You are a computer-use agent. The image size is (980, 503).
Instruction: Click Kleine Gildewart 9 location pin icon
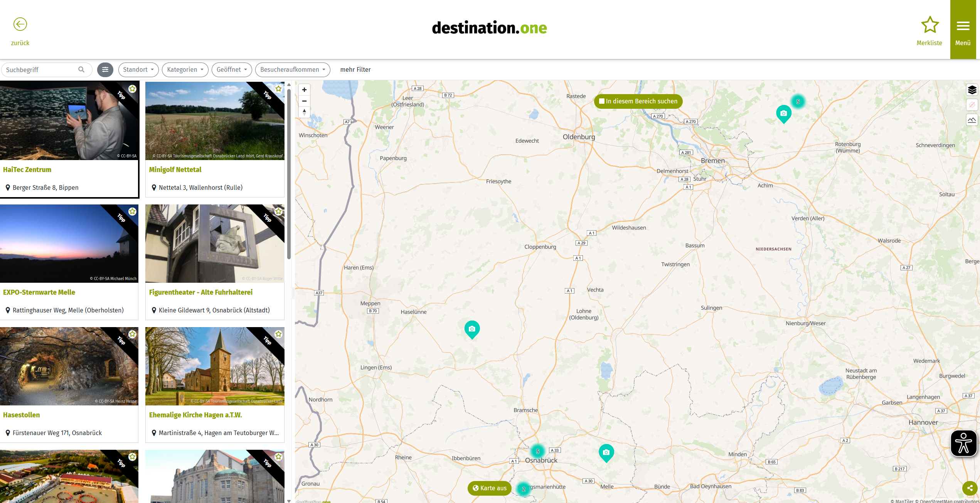pos(154,310)
